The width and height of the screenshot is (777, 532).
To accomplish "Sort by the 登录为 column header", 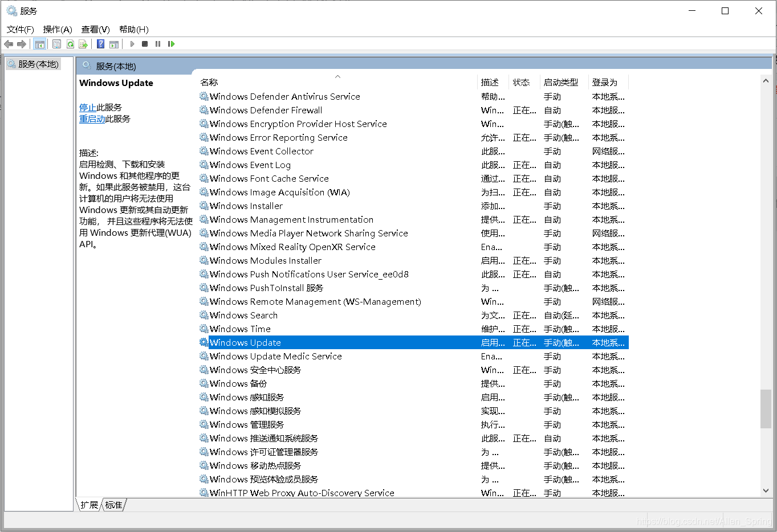I will coord(608,82).
